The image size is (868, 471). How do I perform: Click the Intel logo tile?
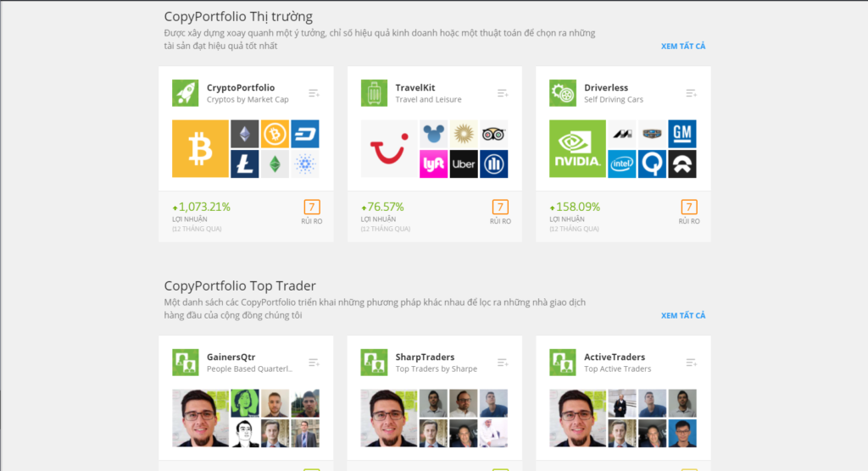coord(621,163)
